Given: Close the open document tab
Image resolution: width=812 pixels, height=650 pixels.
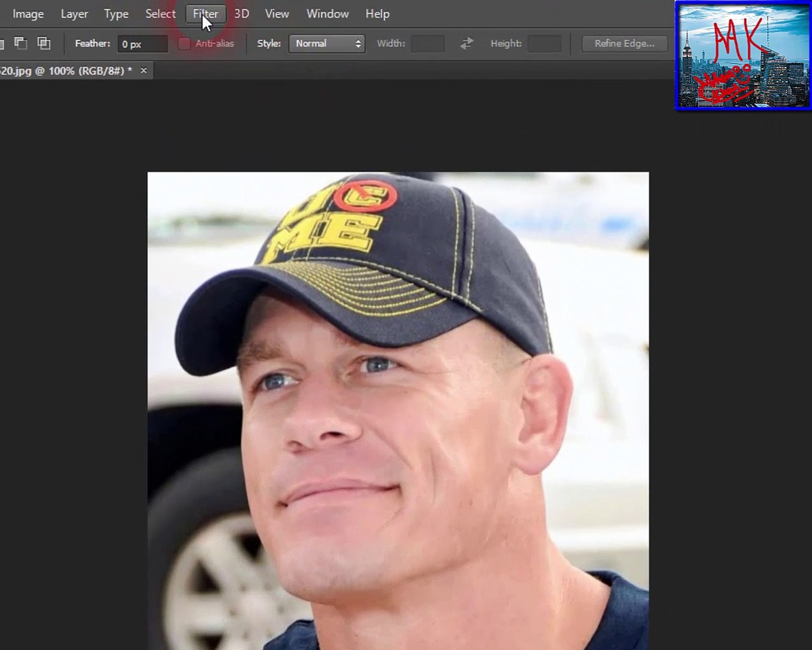Looking at the screenshot, I should pos(144,70).
